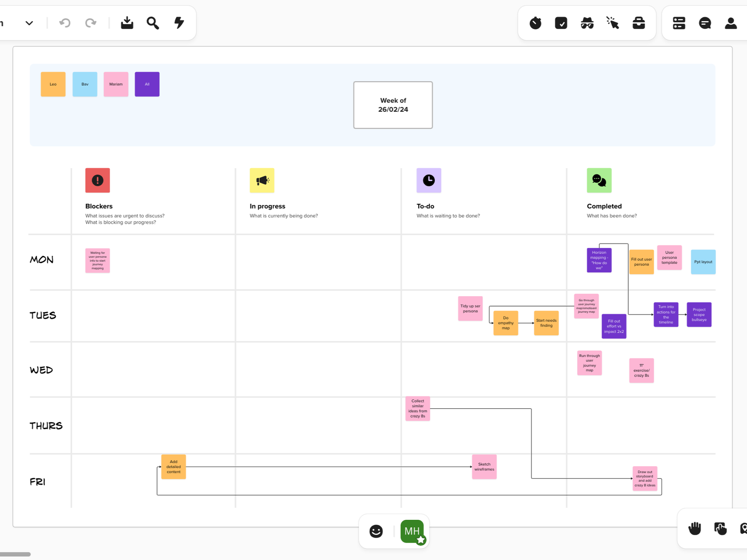
Task: Open the outline panel icon
Action: pos(679,23)
